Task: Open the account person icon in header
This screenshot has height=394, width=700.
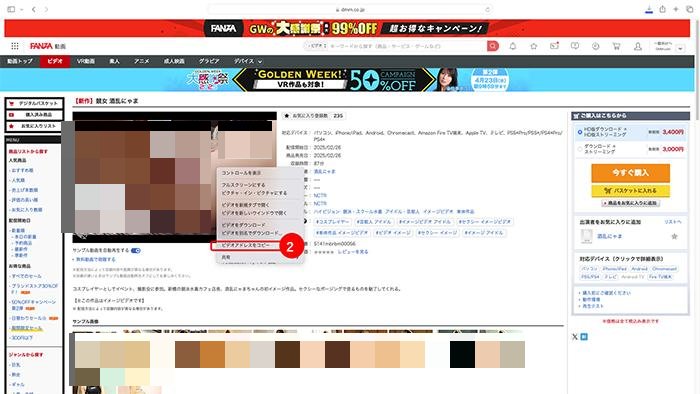Action: pos(638,46)
